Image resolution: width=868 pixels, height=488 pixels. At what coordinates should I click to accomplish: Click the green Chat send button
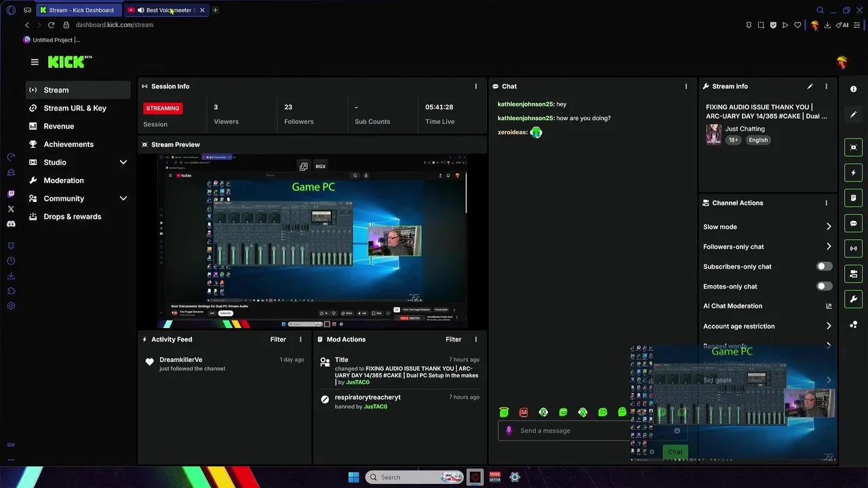(675, 452)
